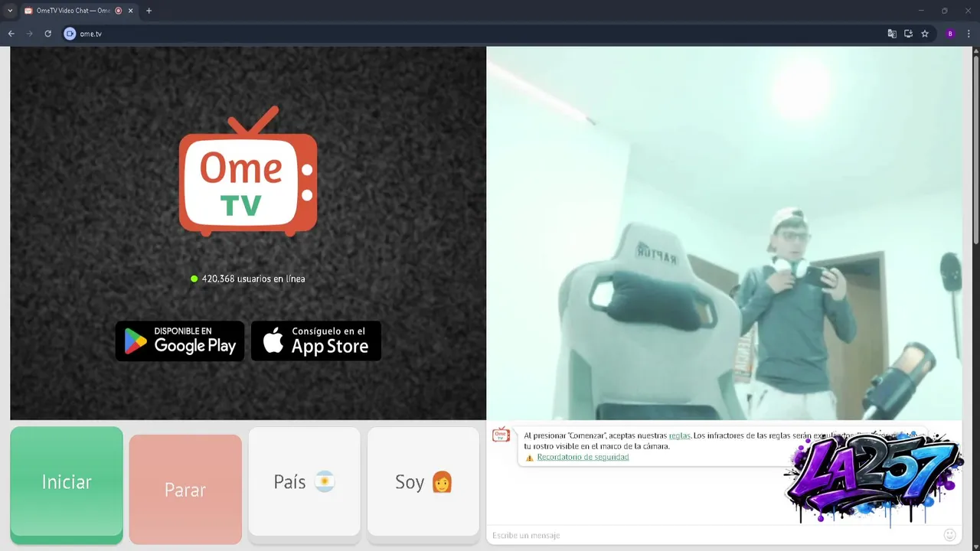980x551 pixels.
Task: Click the OmeTV avatar in chat
Action: pyautogui.click(x=501, y=435)
